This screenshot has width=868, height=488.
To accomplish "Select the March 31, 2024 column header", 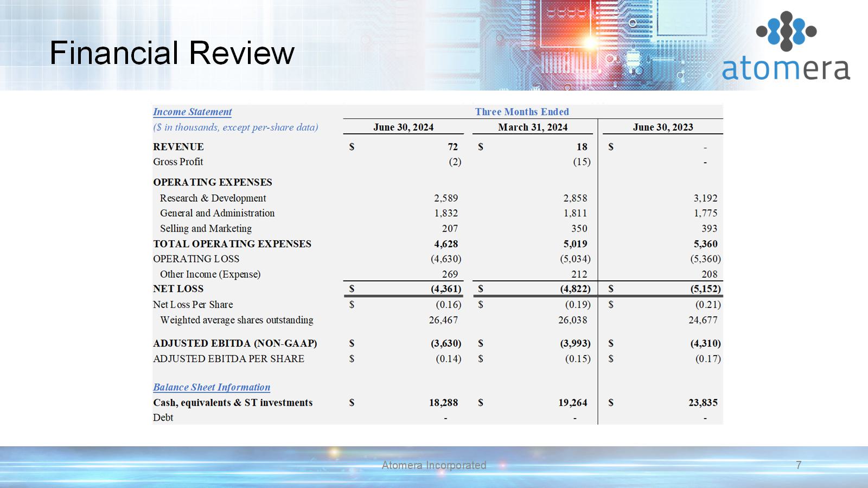I will point(532,127).
